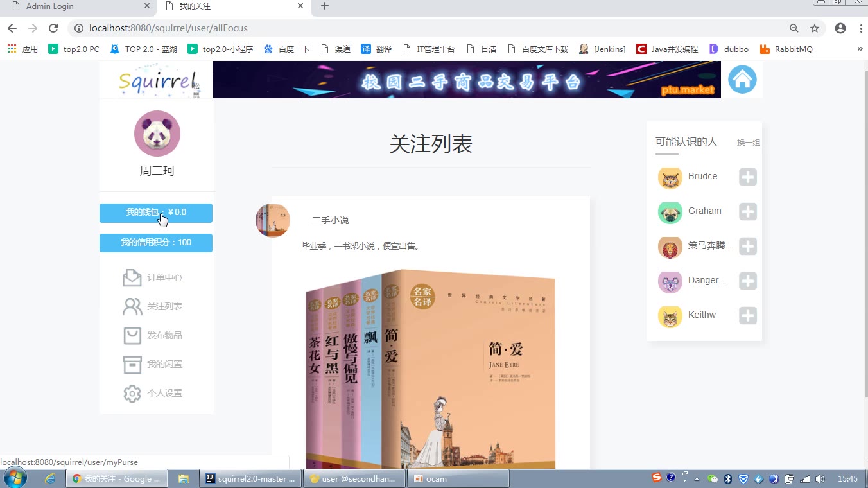Open the 百度一下 bookmark
This screenshot has height=488, width=868.
click(x=286, y=49)
